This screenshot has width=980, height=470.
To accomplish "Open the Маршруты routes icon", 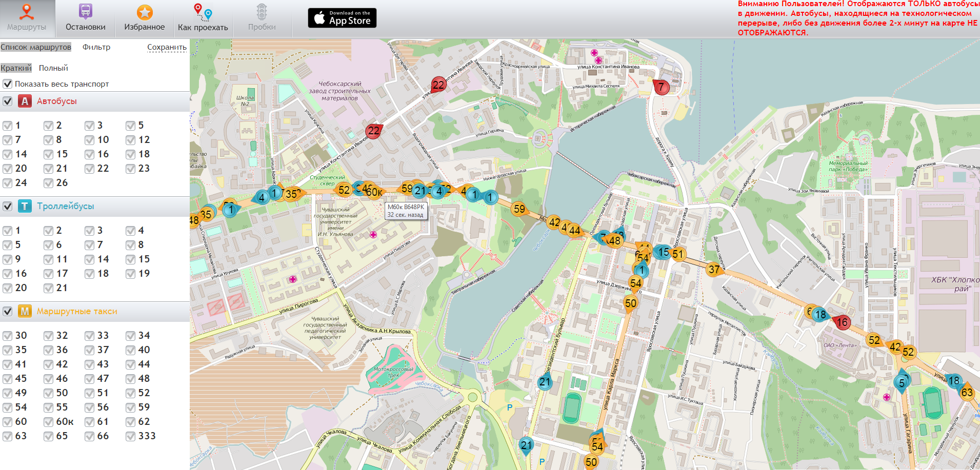I will (x=27, y=12).
